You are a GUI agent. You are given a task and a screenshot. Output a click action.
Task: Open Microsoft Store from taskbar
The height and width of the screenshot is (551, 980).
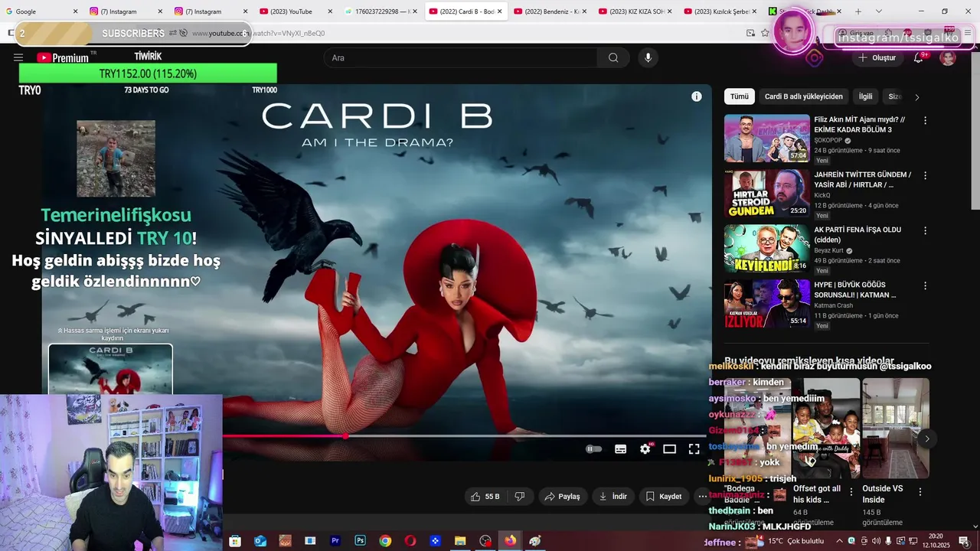pos(235,541)
